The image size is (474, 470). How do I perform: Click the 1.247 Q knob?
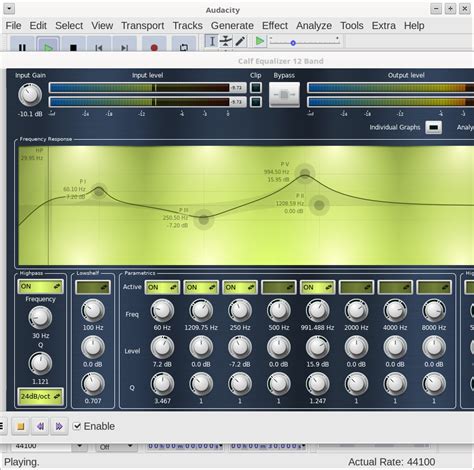click(317, 384)
